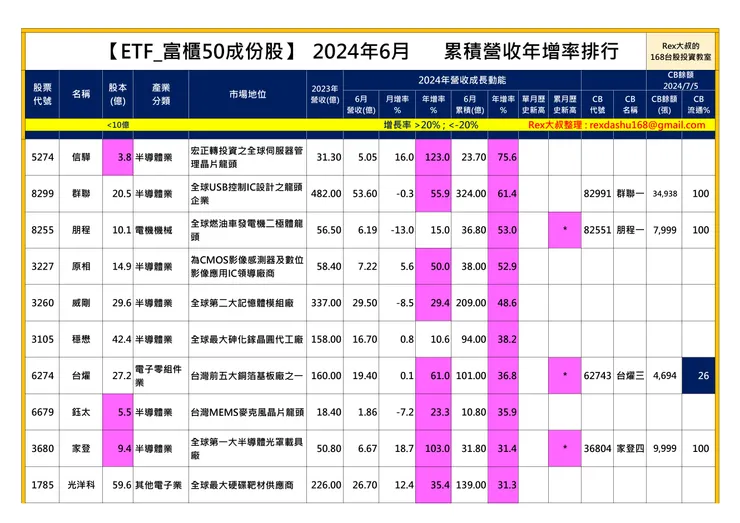Select the 75.6 cumulative growth cell
The height and width of the screenshot is (523, 740).
click(x=503, y=157)
